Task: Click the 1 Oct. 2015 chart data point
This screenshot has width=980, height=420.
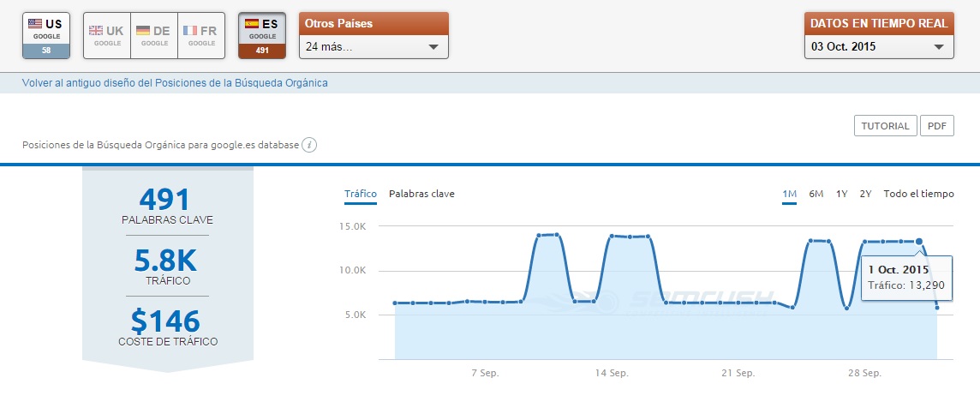Action: pos(919,242)
